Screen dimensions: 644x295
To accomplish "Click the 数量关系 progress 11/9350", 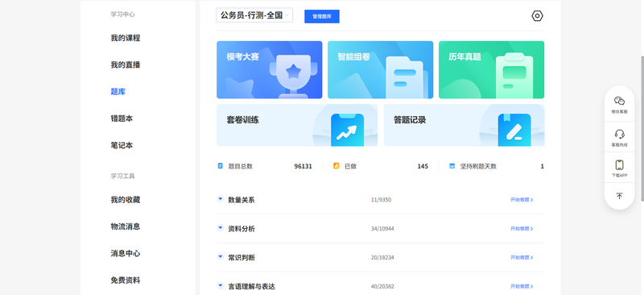I will (381, 200).
